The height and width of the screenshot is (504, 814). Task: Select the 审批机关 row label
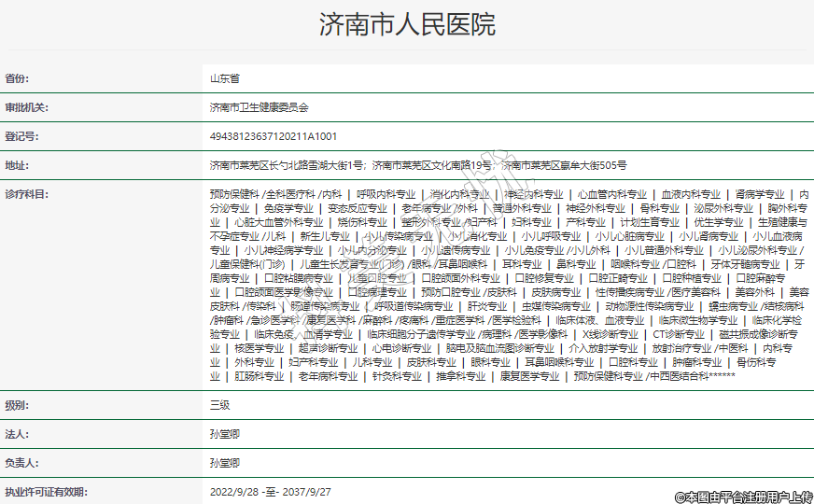point(26,107)
